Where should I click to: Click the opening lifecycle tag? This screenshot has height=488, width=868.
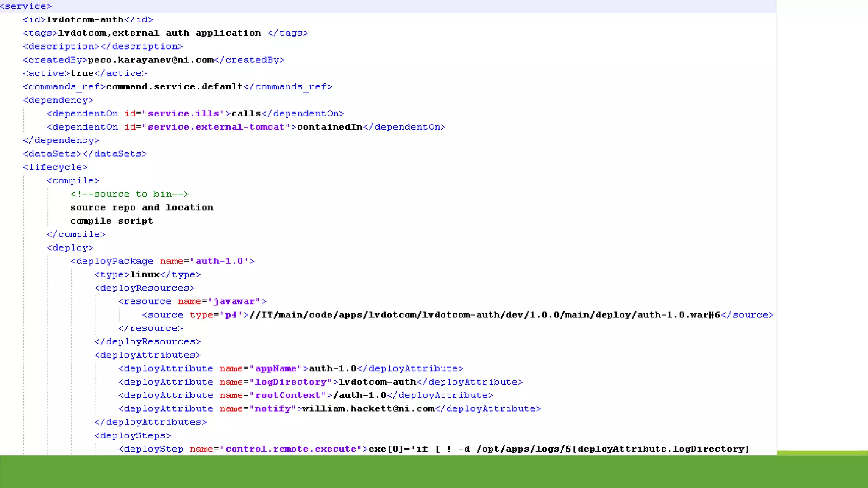tap(55, 167)
